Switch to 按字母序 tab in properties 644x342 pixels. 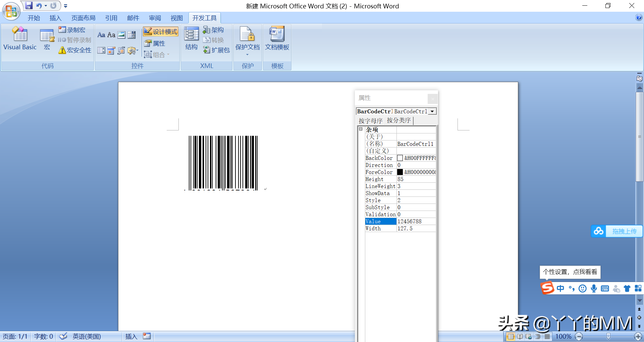[370, 121]
